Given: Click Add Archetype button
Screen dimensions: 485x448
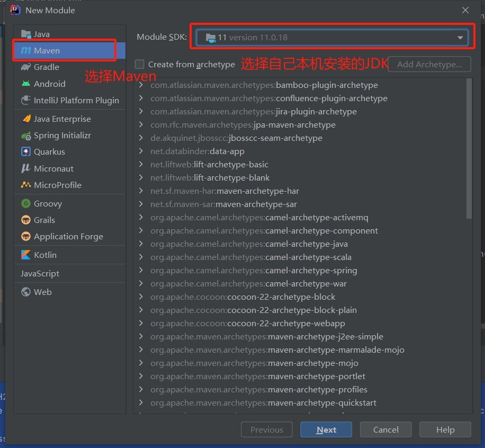Looking at the screenshot, I should click(429, 64).
